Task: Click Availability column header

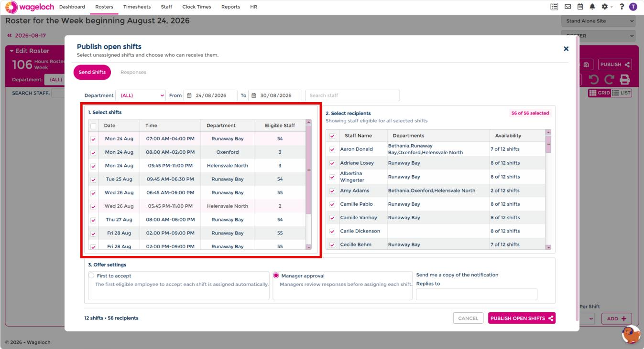Action: (508, 136)
